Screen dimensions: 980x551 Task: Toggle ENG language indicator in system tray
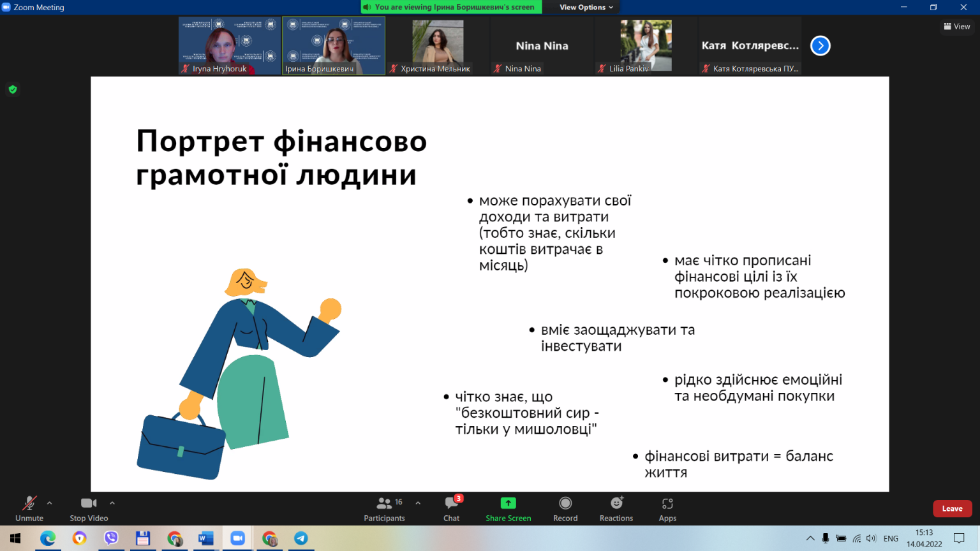click(891, 538)
